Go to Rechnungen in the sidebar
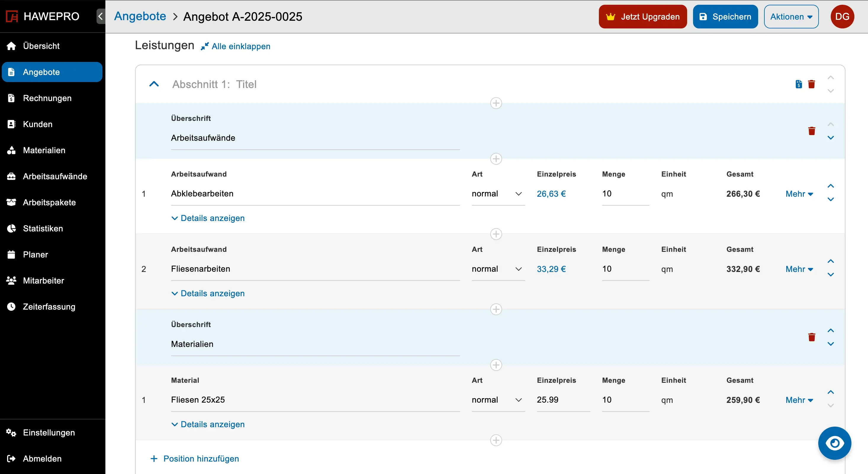Viewport: 868px width, 474px height. click(52, 98)
